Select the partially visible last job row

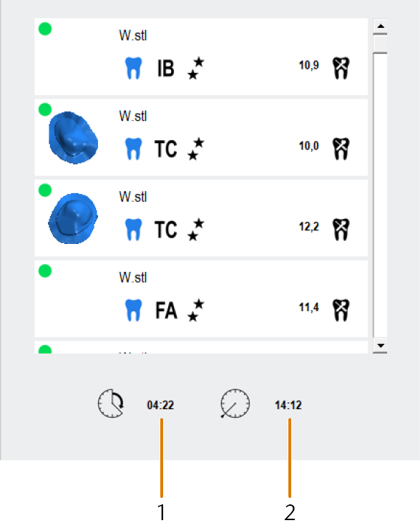click(x=201, y=347)
